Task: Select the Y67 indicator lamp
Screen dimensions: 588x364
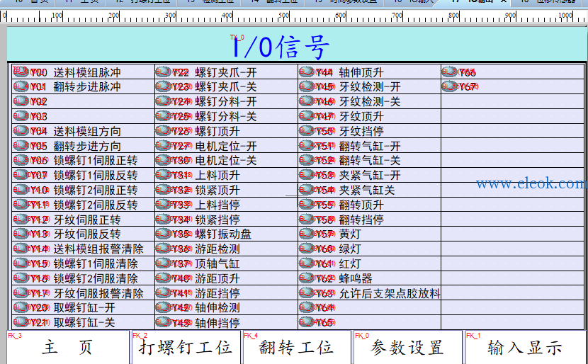Action: coord(450,86)
